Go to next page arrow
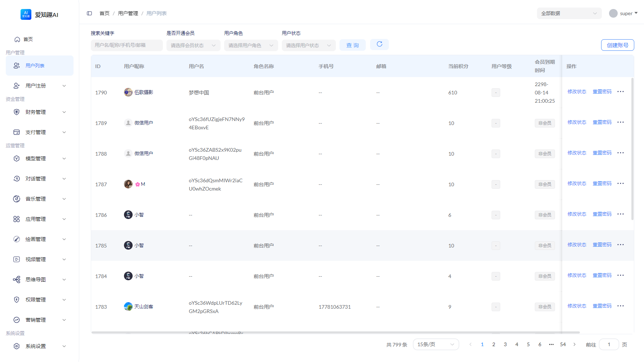Viewport: 644px width, 362px height. click(x=574, y=344)
